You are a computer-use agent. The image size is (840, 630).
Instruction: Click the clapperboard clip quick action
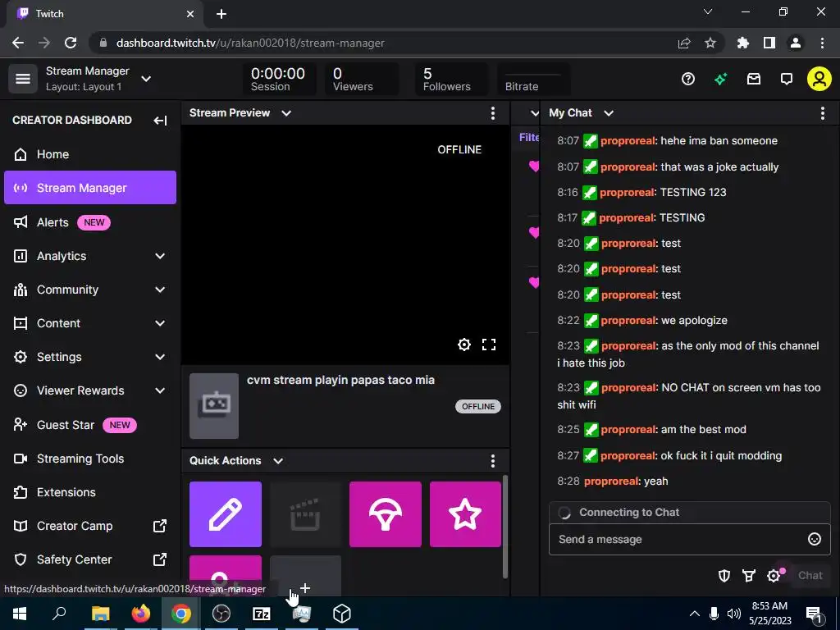[305, 514]
